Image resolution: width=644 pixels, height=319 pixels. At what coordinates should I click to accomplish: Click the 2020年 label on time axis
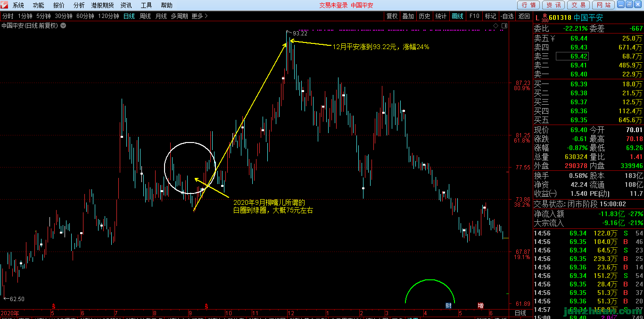point(10,313)
